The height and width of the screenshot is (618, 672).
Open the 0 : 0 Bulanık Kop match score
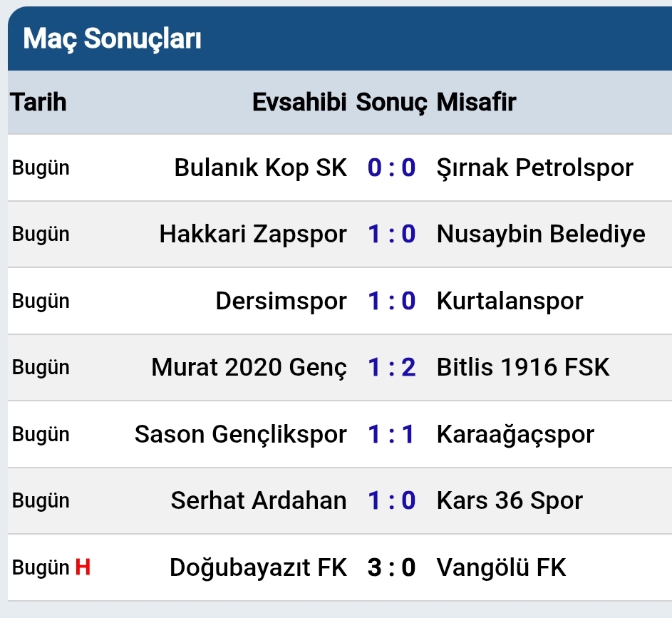pyautogui.click(x=391, y=168)
